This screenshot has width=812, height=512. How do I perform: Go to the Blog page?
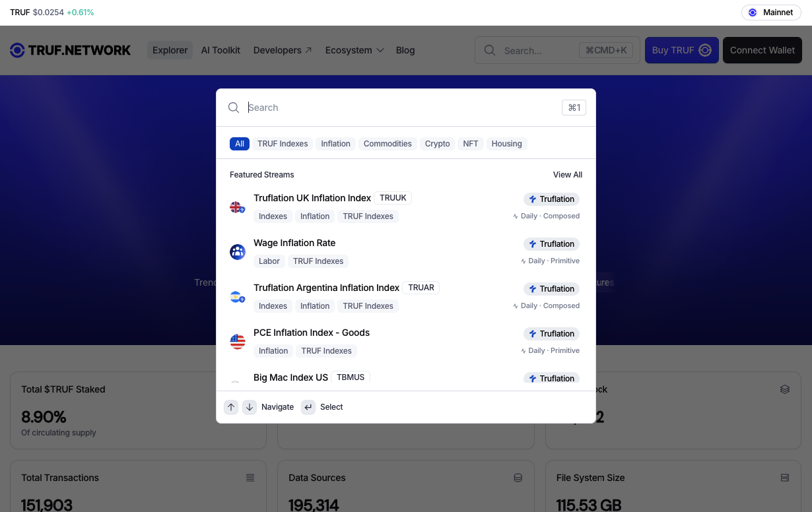(x=405, y=50)
